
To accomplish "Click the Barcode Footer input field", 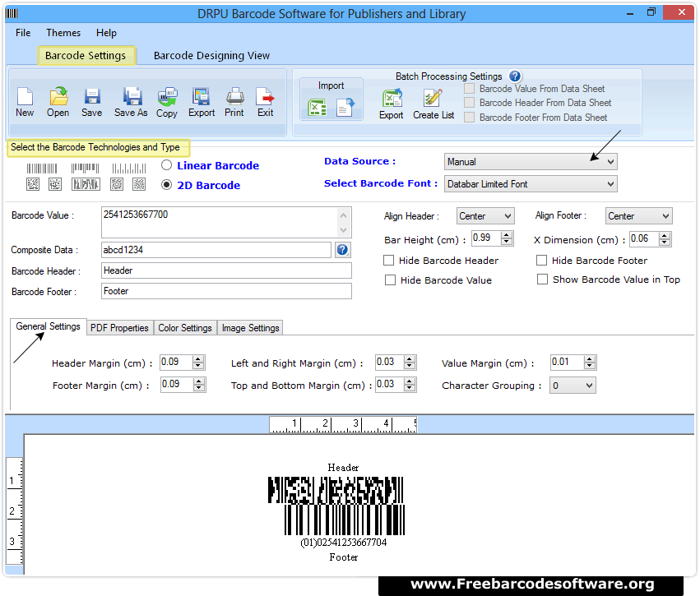I will (x=226, y=291).
